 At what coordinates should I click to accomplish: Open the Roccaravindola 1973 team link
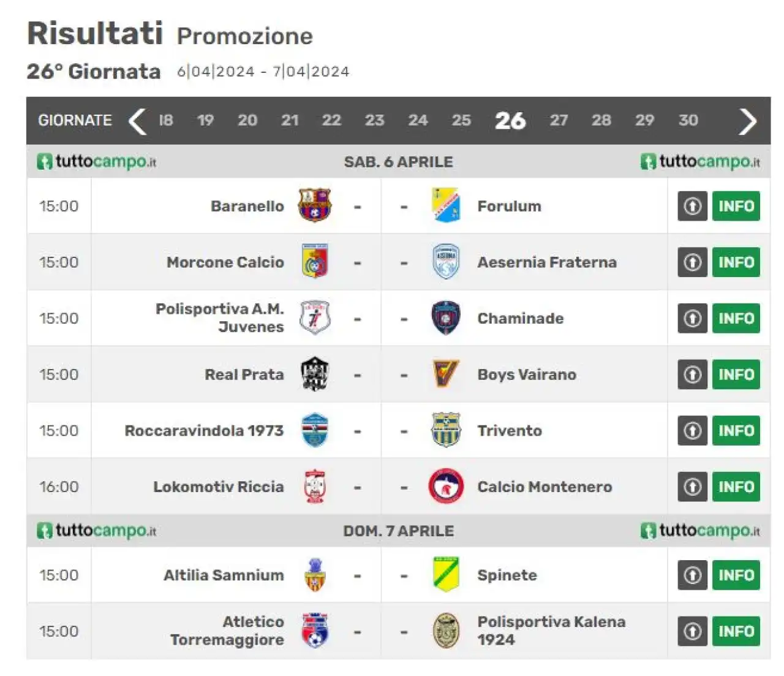click(x=204, y=430)
